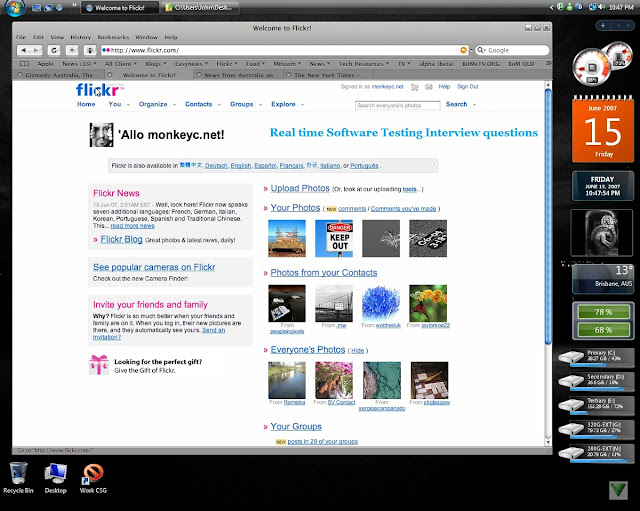Open the dropdown arrow next to You
The height and width of the screenshot is (511, 640).
tap(128, 105)
